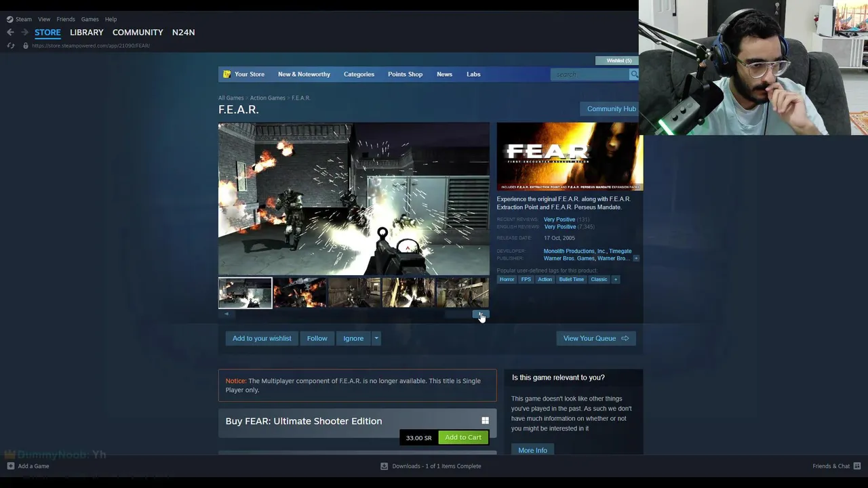Viewport: 868px width, 488px height.
Task: Select the fifth screenshot thumbnail
Action: pyautogui.click(x=462, y=293)
